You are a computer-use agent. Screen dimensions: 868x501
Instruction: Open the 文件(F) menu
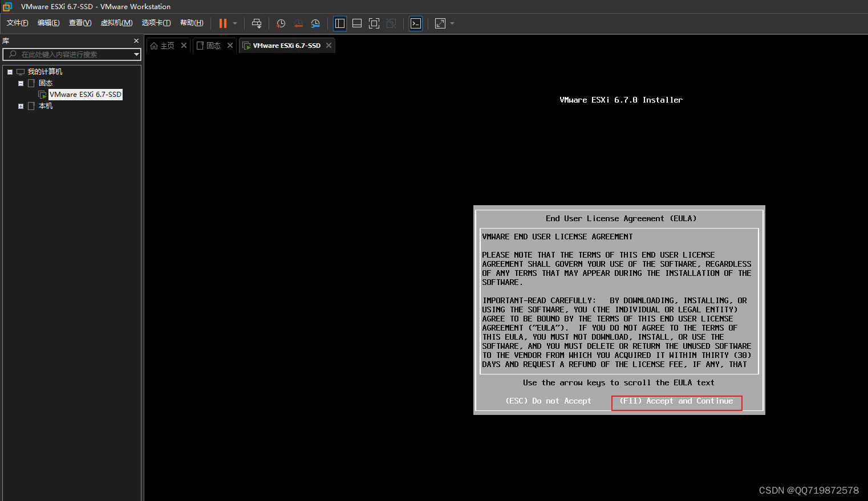(17, 23)
